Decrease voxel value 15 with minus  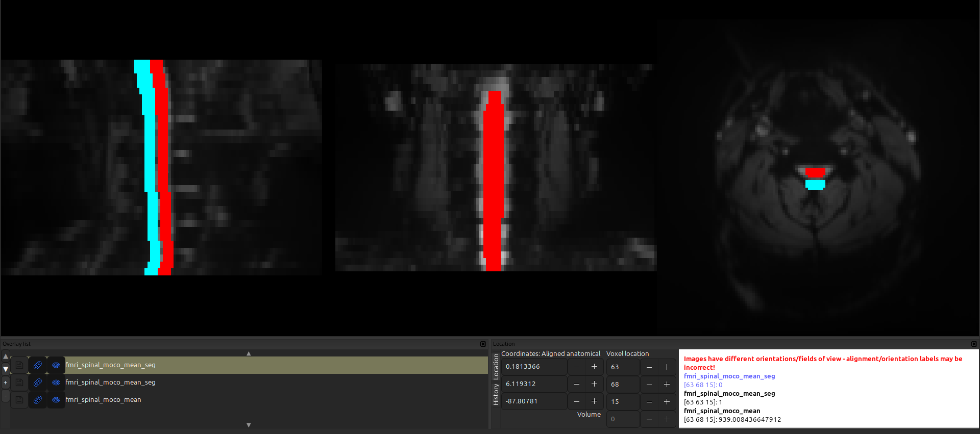pyautogui.click(x=649, y=401)
